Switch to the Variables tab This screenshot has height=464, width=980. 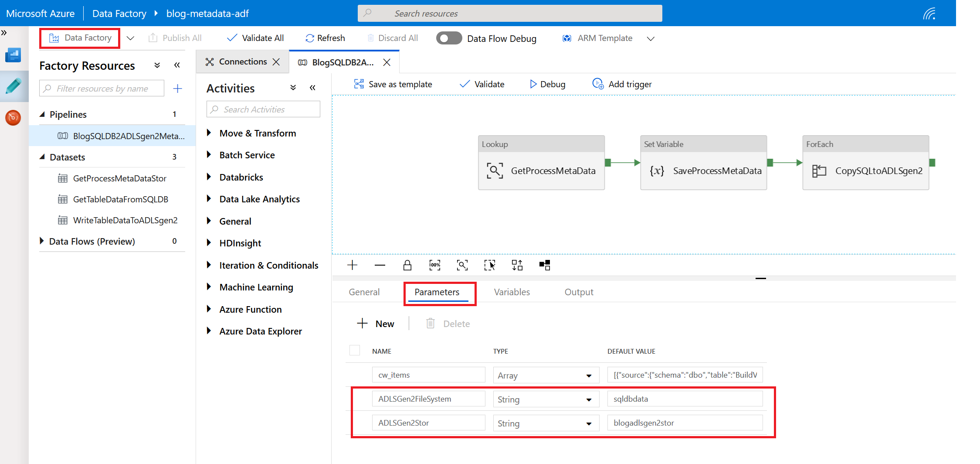(x=512, y=292)
